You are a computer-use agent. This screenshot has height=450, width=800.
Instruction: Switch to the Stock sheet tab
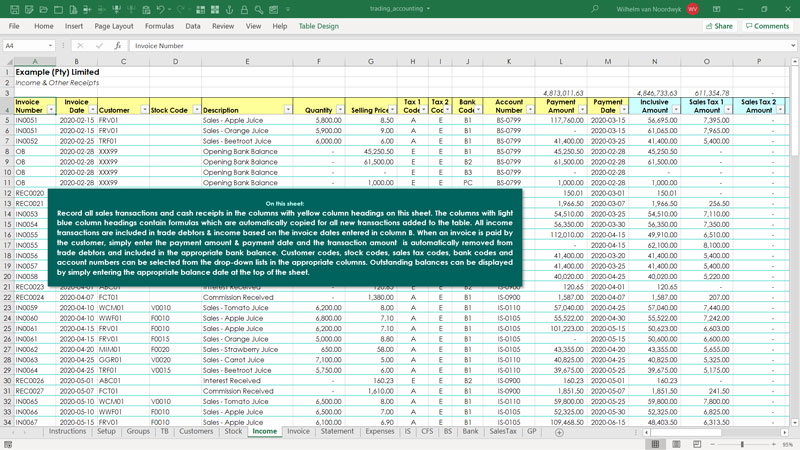(233, 432)
